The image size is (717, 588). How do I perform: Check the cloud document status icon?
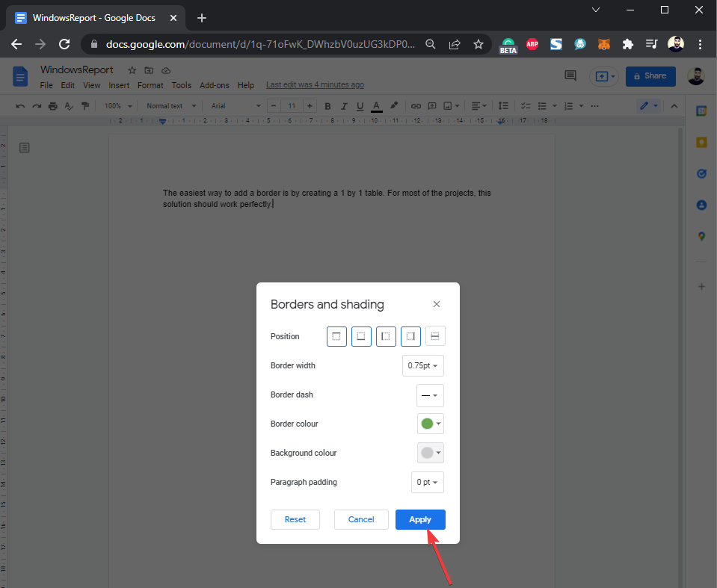point(166,70)
